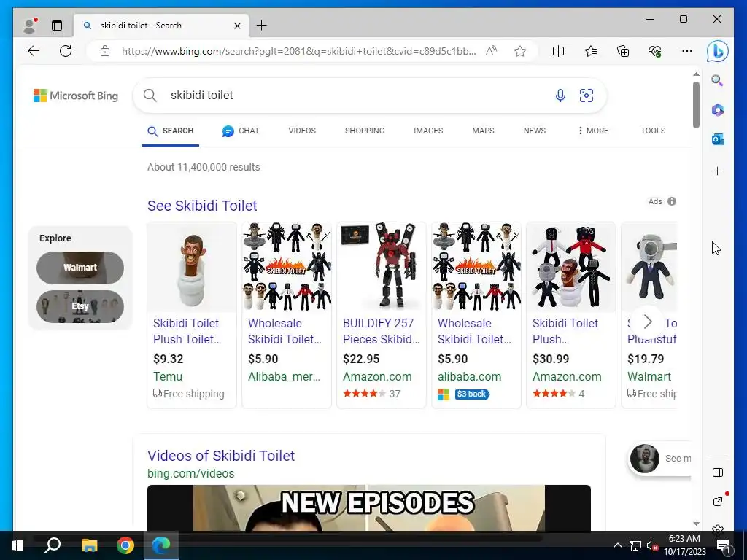Open Outlook in the sidebar
This screenshot has width=747, height=560.
pos(718,139)
